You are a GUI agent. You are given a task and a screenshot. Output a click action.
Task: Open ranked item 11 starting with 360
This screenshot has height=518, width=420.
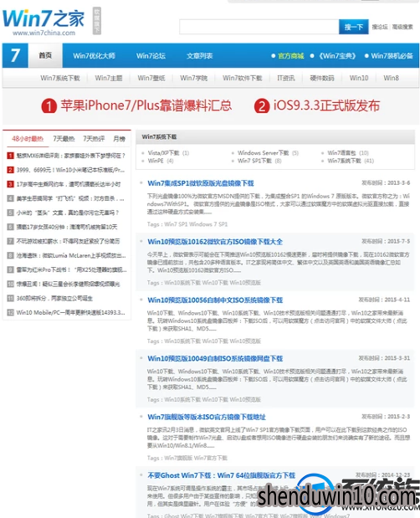[x=54, y=298]
